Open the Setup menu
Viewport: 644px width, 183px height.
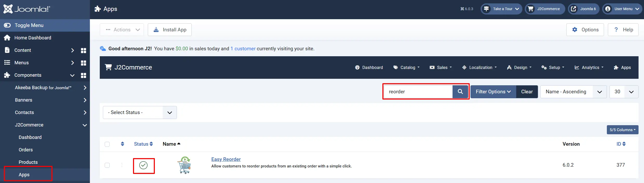[553, 67]
